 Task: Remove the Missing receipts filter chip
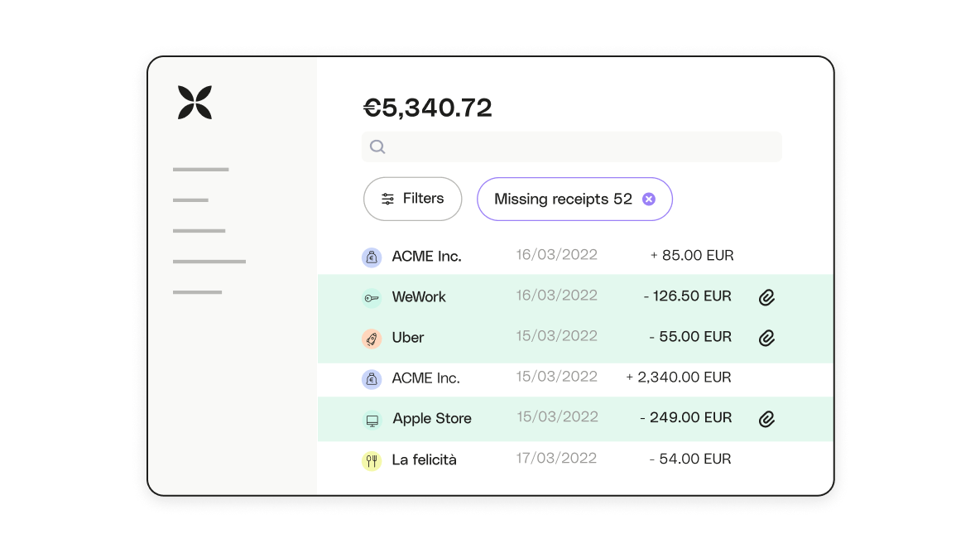pyautogui.click(x=649, y=199)
